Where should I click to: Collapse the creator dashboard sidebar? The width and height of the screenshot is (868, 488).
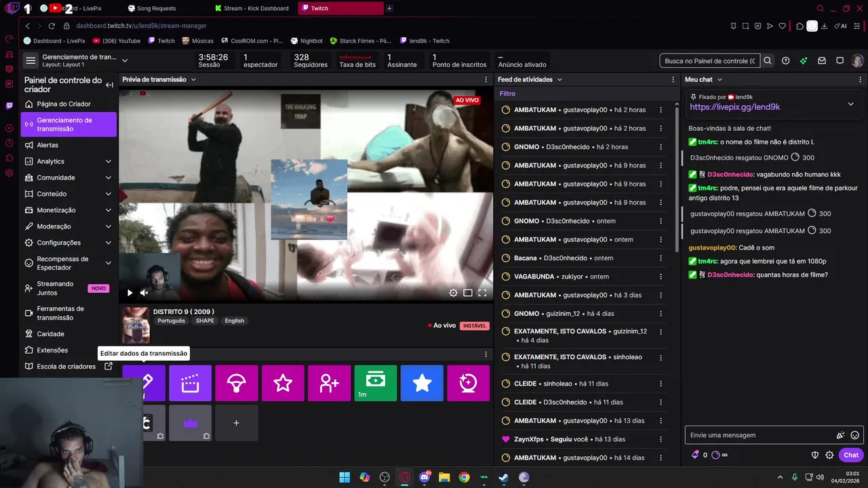click(x=109, y=85)
